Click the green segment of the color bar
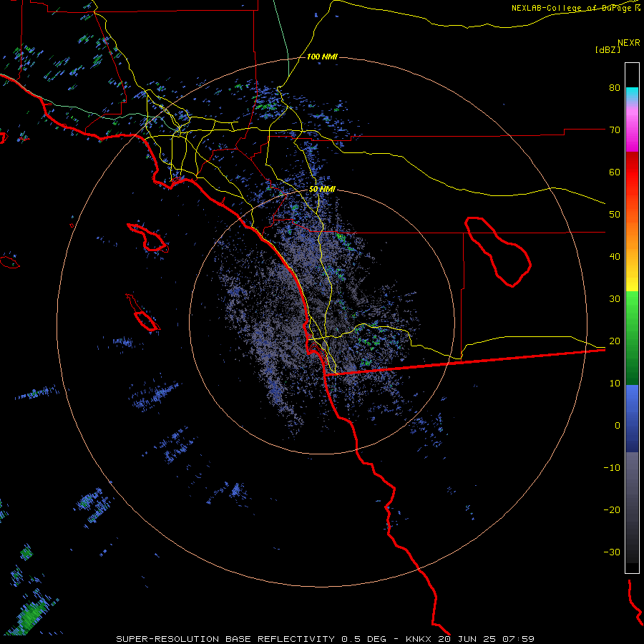 click(x=632, y=338)
